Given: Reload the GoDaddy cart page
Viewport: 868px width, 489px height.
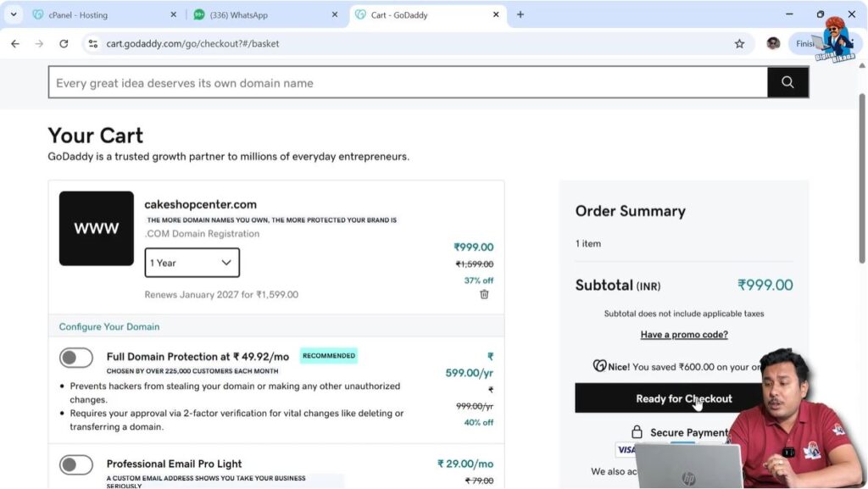Looking at the screenshot, I should coord(64,44).
